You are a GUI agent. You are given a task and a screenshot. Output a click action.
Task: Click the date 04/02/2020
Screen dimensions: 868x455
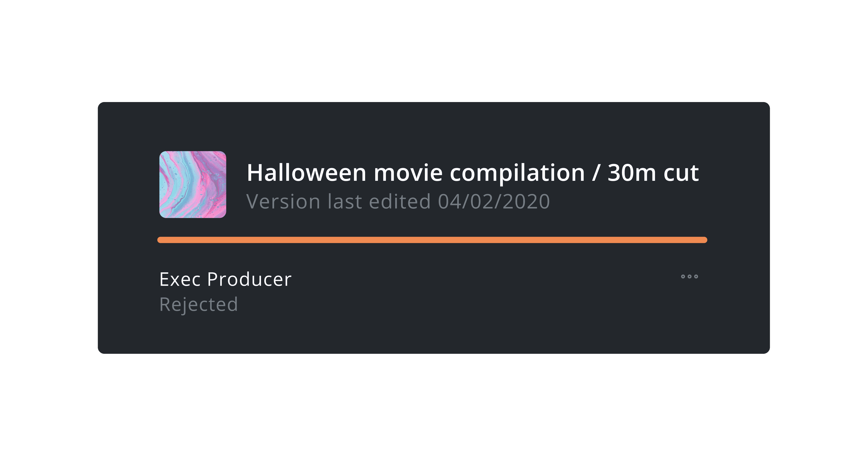pos(494,202)
